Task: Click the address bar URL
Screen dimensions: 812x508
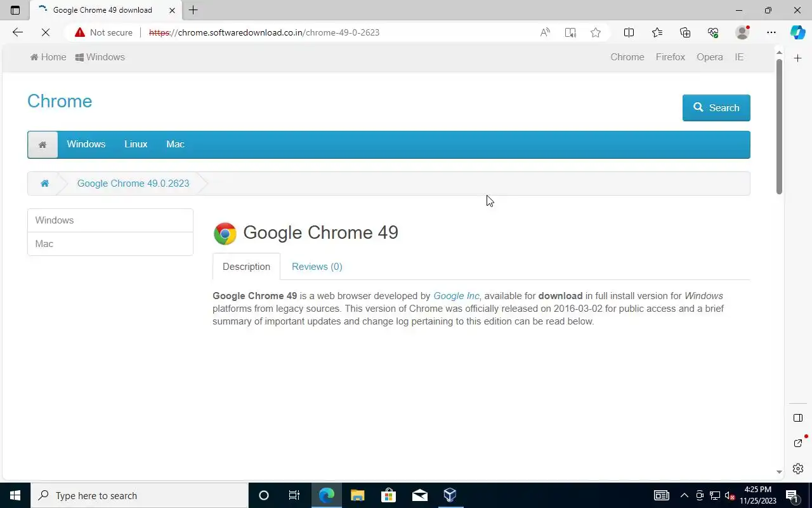Action: tap(264, 32)
